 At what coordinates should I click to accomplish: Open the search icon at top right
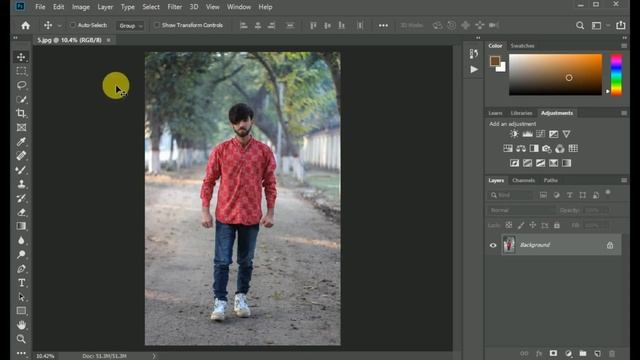(580, 25)
